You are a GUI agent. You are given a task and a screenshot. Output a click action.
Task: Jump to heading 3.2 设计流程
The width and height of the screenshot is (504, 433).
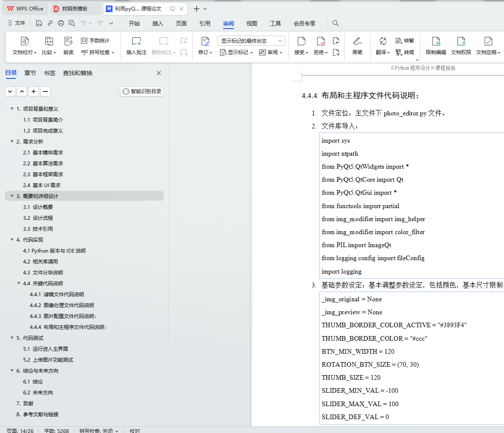(x=38, y=218)
